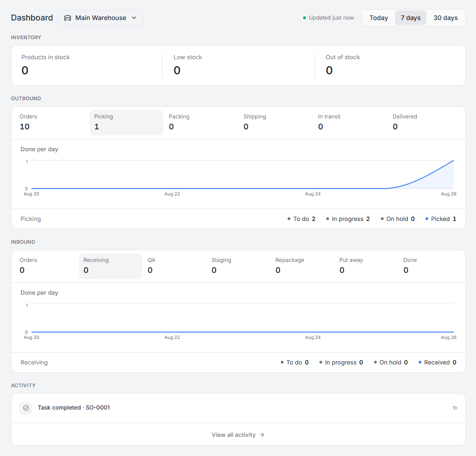Click Picking On hold 0 legend

point(398,219)
